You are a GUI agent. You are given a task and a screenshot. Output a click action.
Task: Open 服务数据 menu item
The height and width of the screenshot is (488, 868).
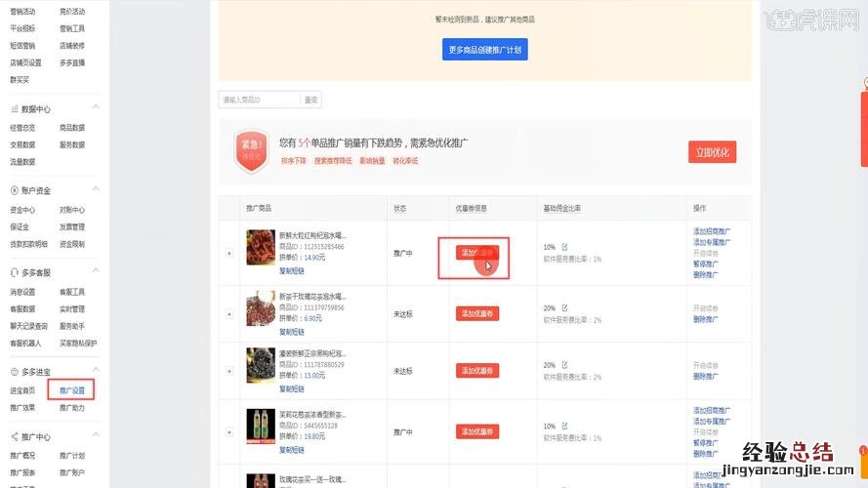coord(72,145)
